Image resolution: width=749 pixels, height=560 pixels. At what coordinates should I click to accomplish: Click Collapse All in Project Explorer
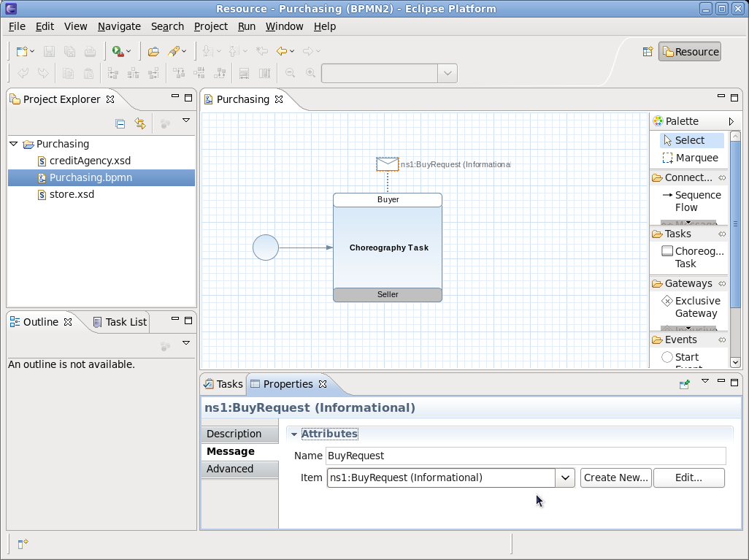pyautogui.click(x=120, y=123)
